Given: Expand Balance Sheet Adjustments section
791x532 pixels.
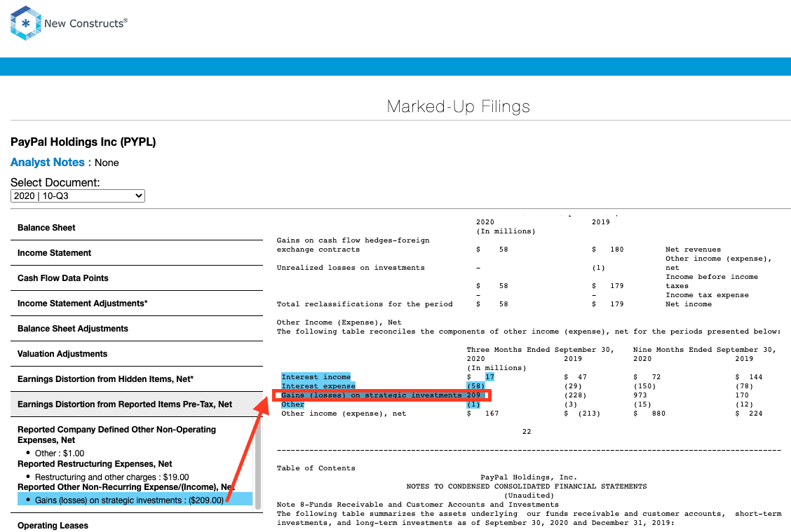Looking at the screenshot, I should point(137,329).
